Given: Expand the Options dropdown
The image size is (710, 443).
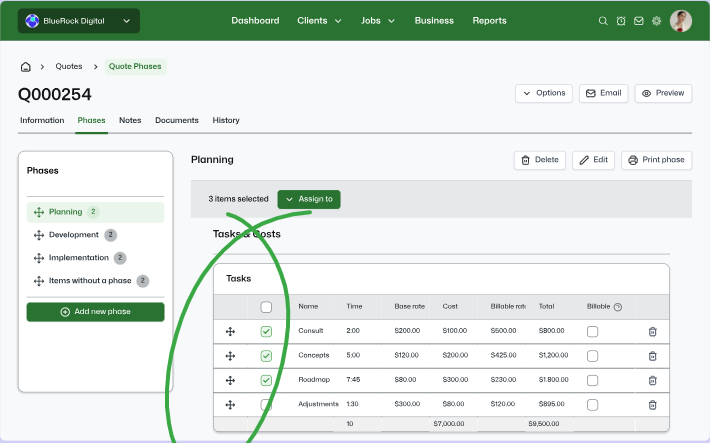Looking at the screenshot, I should 544,93.
